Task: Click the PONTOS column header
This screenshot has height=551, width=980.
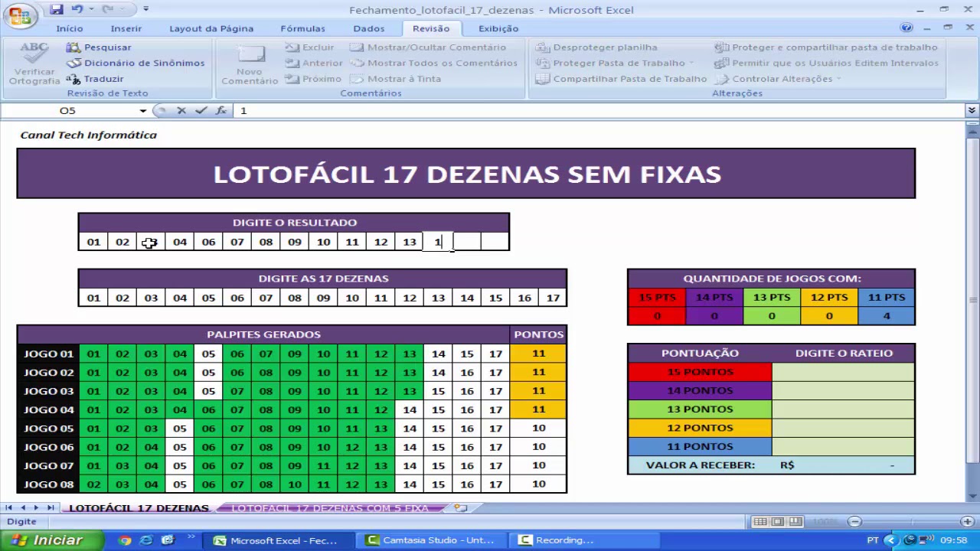Action: tap(538, 334)
